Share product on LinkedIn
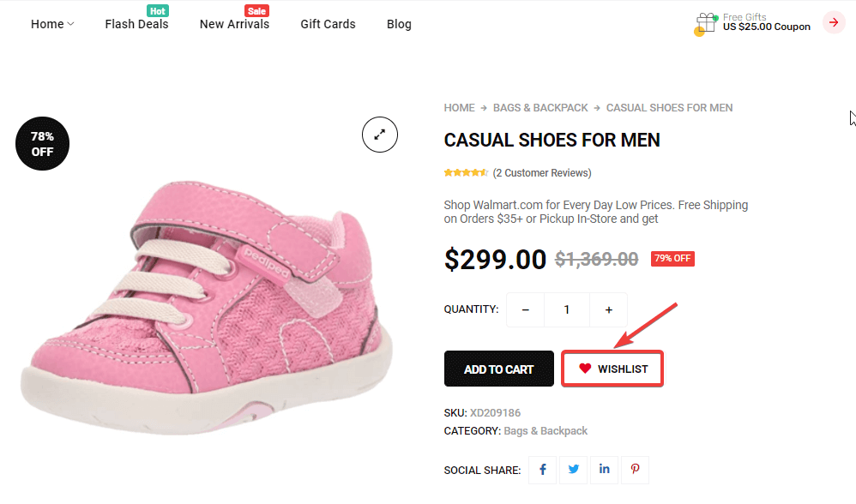Screen dimensions: 856x504 605,469
